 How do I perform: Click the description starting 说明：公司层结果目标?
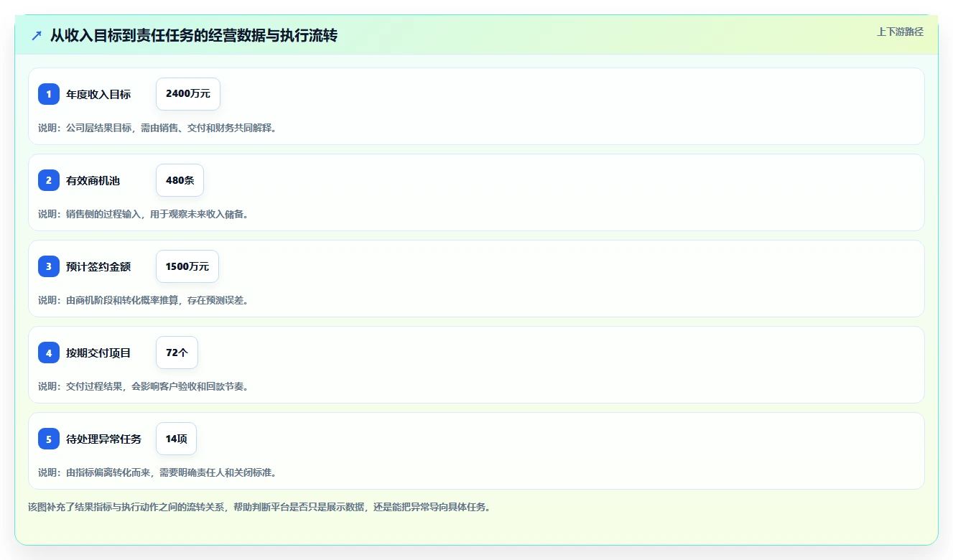point(157,128)
